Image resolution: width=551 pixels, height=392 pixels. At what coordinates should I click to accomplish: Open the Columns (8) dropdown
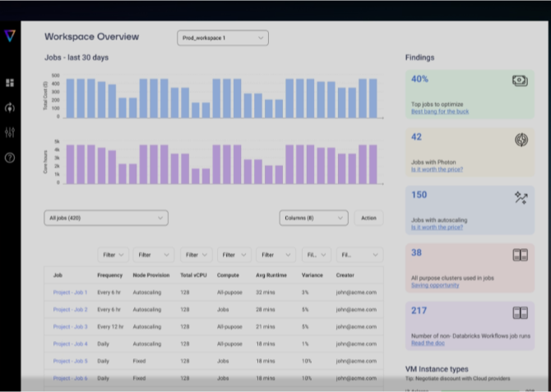pos(313,218)
